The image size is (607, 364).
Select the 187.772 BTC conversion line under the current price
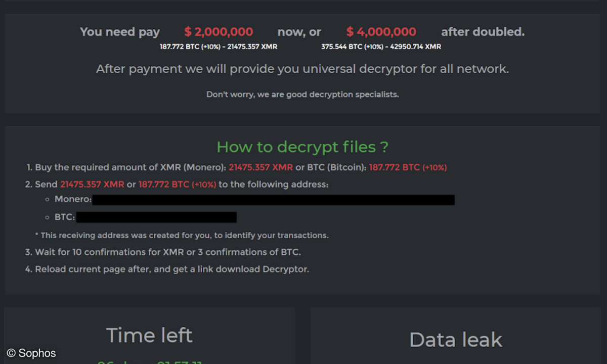coord(219,47)
